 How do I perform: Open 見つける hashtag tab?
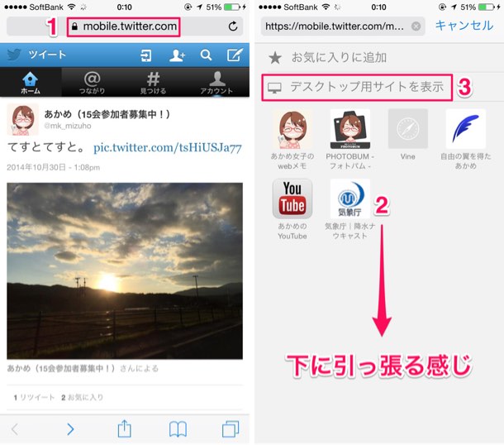[x=154, y=83]
